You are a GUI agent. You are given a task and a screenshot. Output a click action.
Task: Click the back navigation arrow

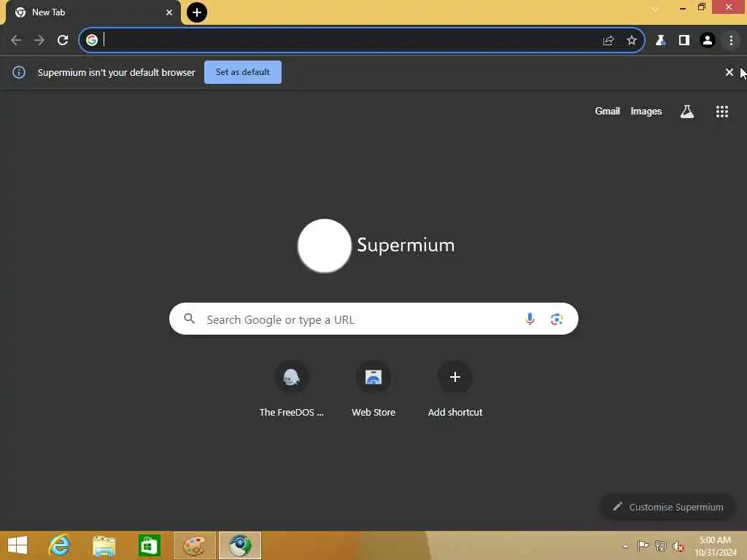16,41
